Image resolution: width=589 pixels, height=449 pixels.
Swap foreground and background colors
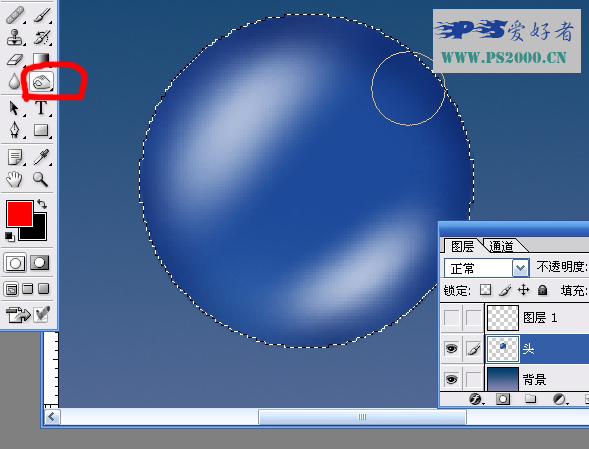42,204
